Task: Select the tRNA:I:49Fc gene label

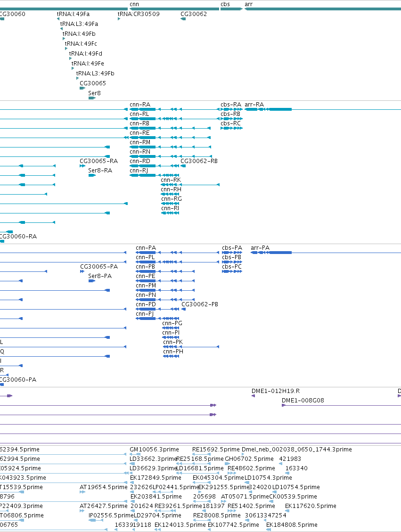Action: pos(81,43)
